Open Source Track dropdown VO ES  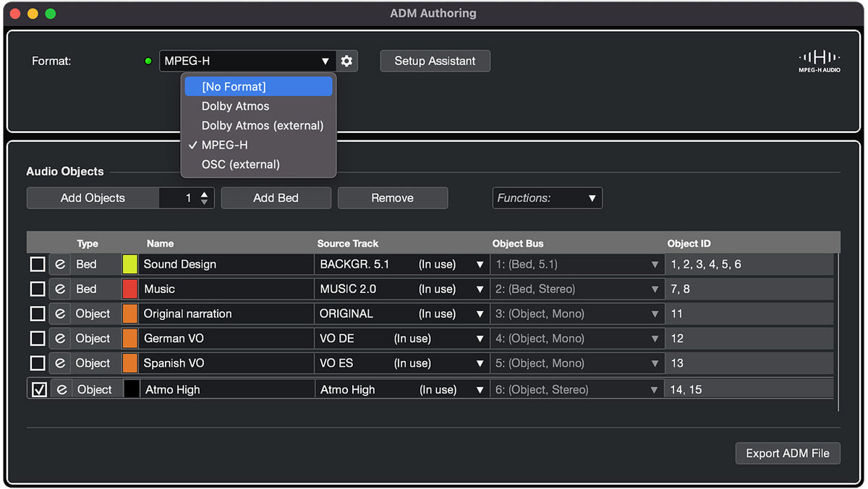point(401,363)
